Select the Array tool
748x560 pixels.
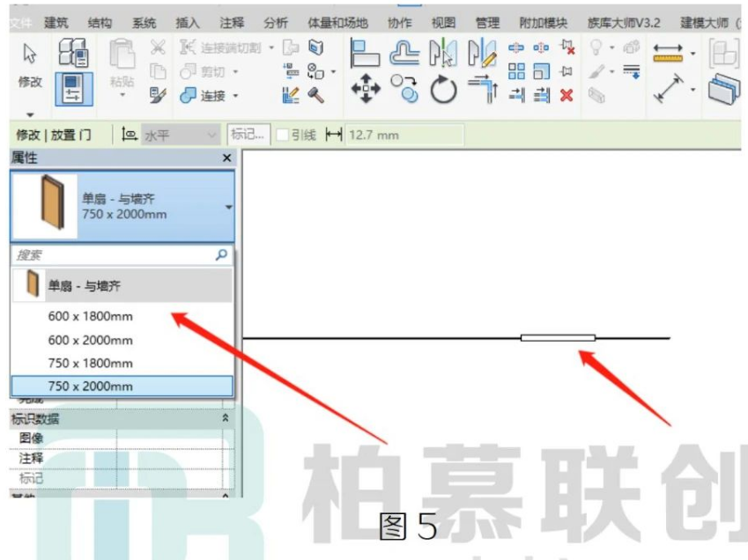[x=516, y=71]
